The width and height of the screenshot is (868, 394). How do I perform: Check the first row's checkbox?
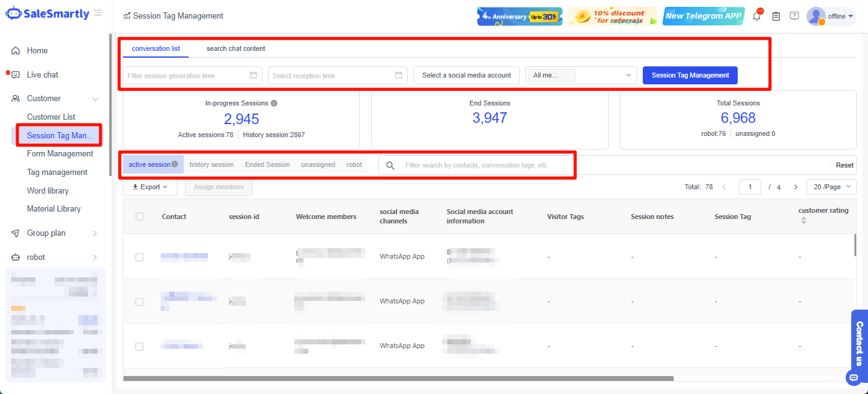(140, 257)
